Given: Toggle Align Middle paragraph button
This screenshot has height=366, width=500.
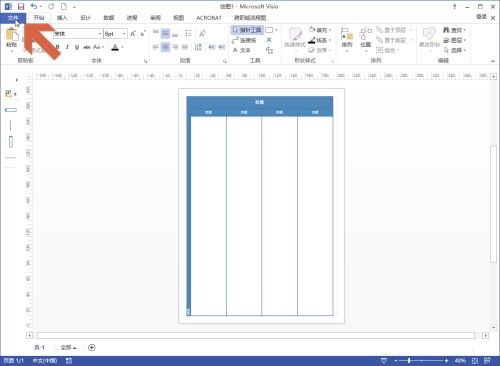Looking at the screenshot, I should [165, 33].
